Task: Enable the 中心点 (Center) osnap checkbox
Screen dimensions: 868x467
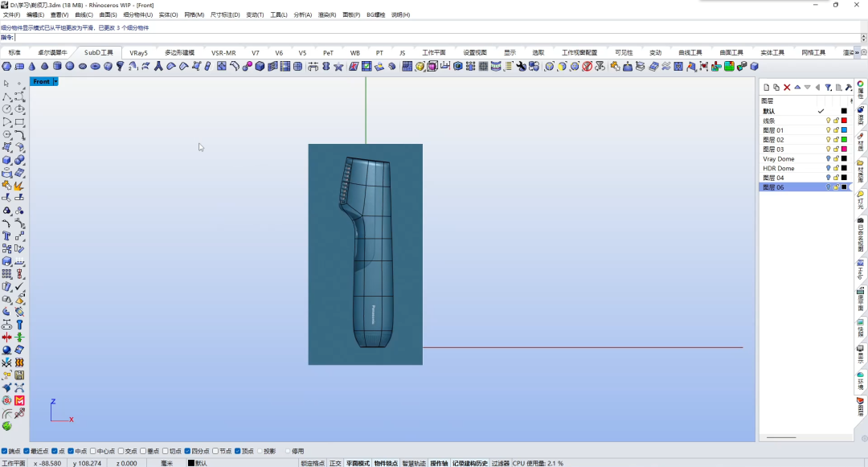Action: pos(93,451)
